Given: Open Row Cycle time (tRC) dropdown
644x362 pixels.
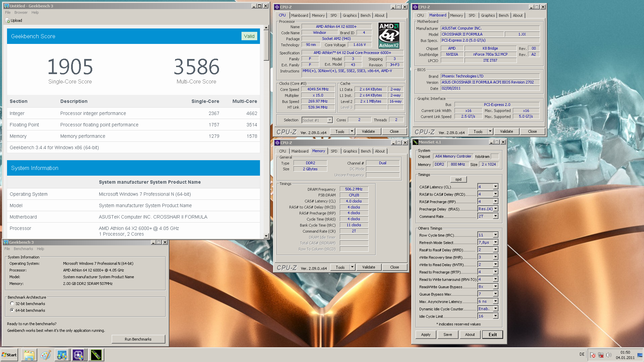Looking at the screenshot, I should 495,235.
